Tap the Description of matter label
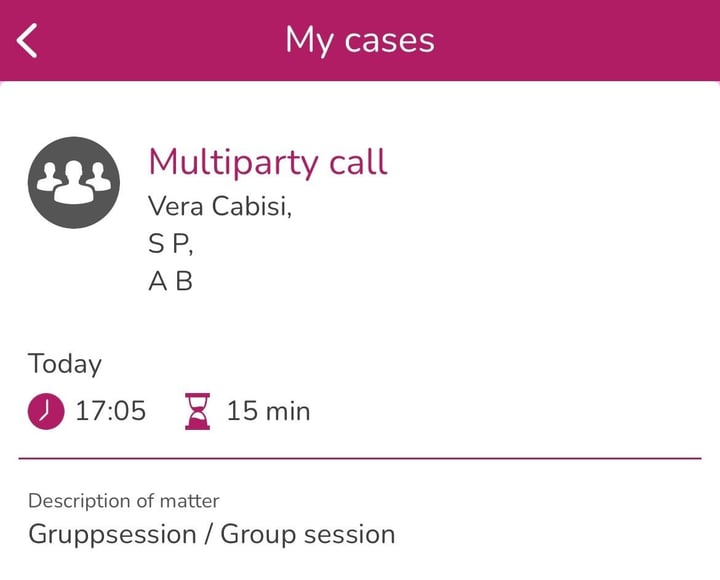 click(124, 501)
